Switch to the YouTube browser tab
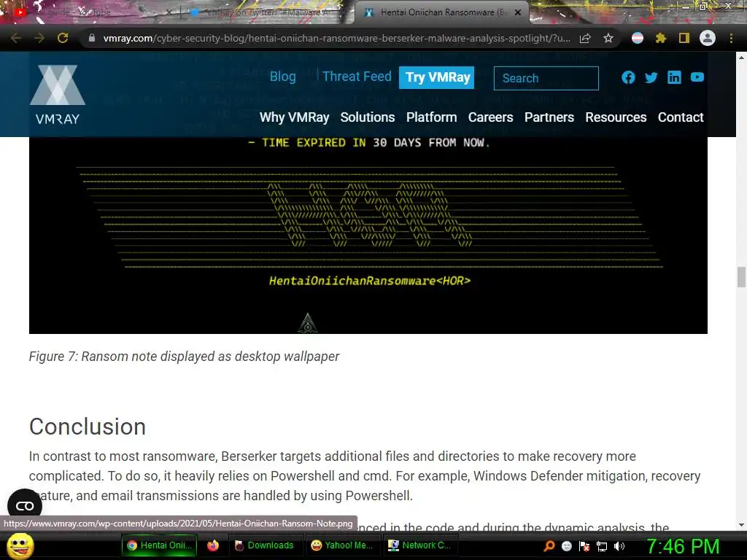The height and width of the screenshot is (560, 747). (x=90, y=12)
